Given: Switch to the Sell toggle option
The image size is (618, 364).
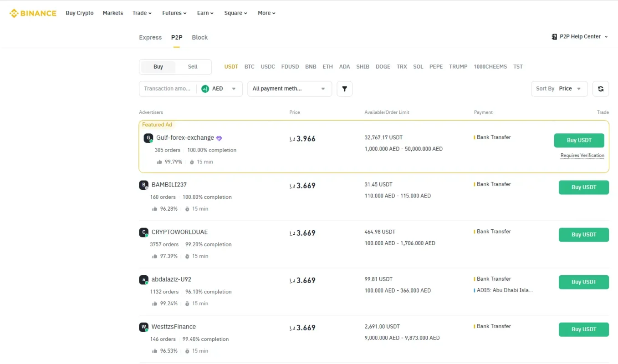Looking at the screenshot, I should (193, 67).
